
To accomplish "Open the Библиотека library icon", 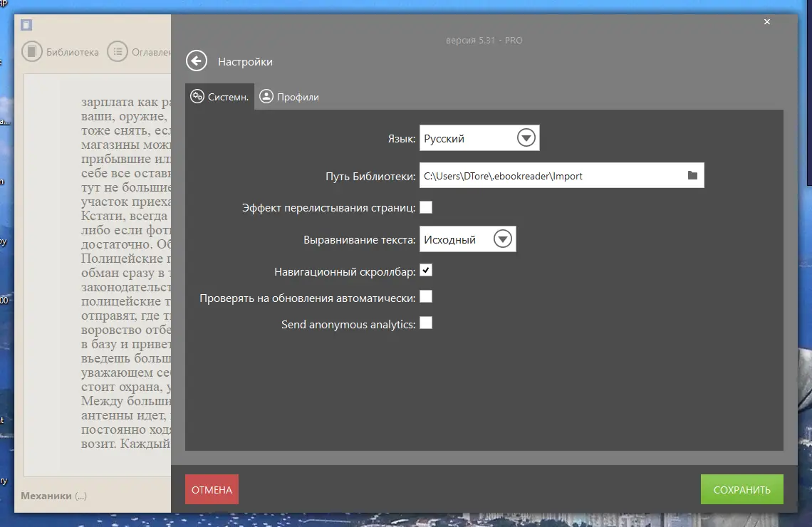I will 31,52.
